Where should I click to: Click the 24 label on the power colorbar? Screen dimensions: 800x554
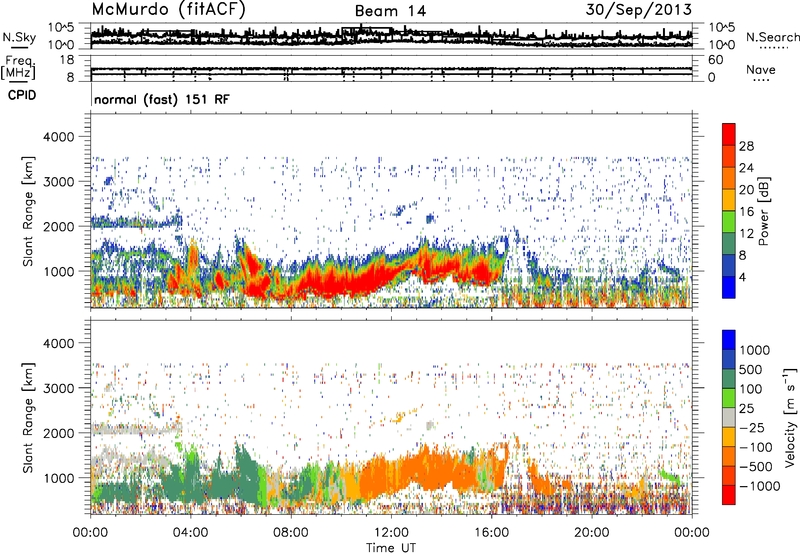[x=746, y=168]
